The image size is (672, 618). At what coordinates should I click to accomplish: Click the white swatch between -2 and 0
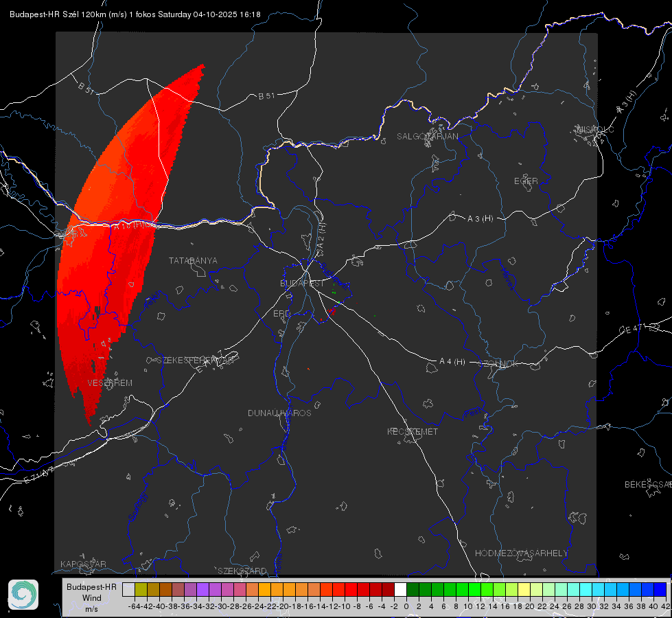click(400, 590)
